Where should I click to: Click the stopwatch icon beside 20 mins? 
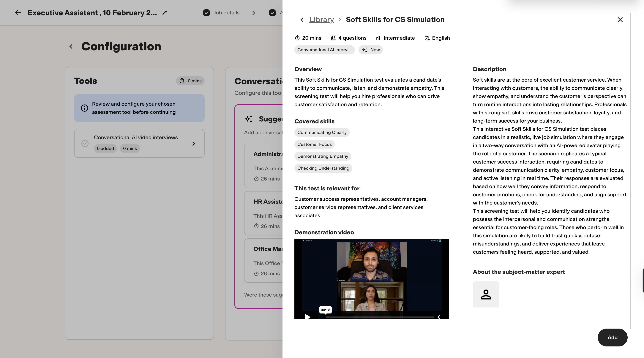pyautogui.click(x=297, y=38)
